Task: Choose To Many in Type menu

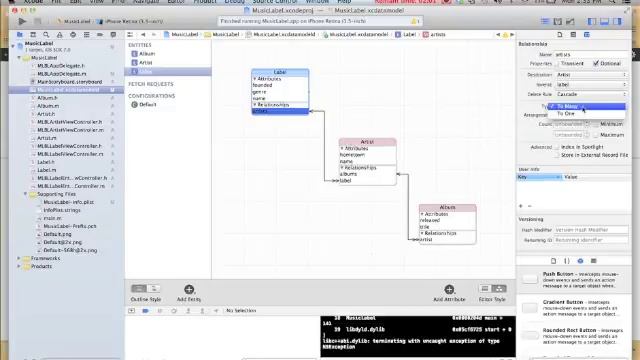Action: (x=587, y=107)
